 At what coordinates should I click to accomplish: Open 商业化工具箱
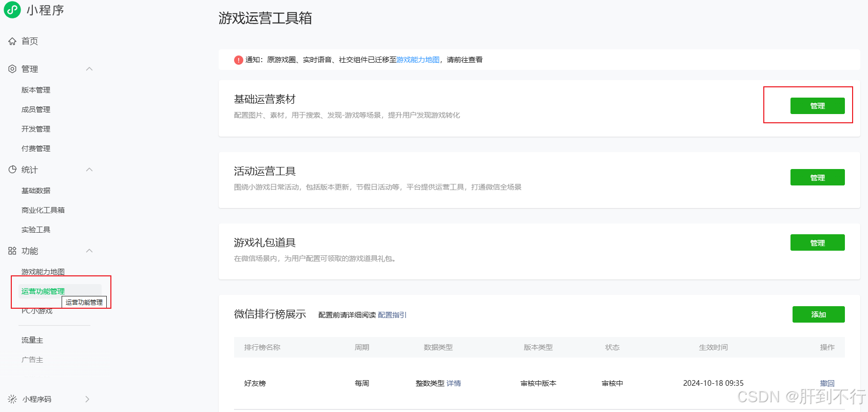[x=43, y=210]
